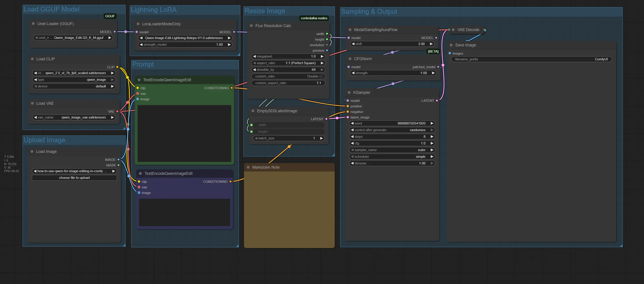Click the KSampler positive input socket
The height and width of the screenshot is (284, 644).
tap(348, 106)
